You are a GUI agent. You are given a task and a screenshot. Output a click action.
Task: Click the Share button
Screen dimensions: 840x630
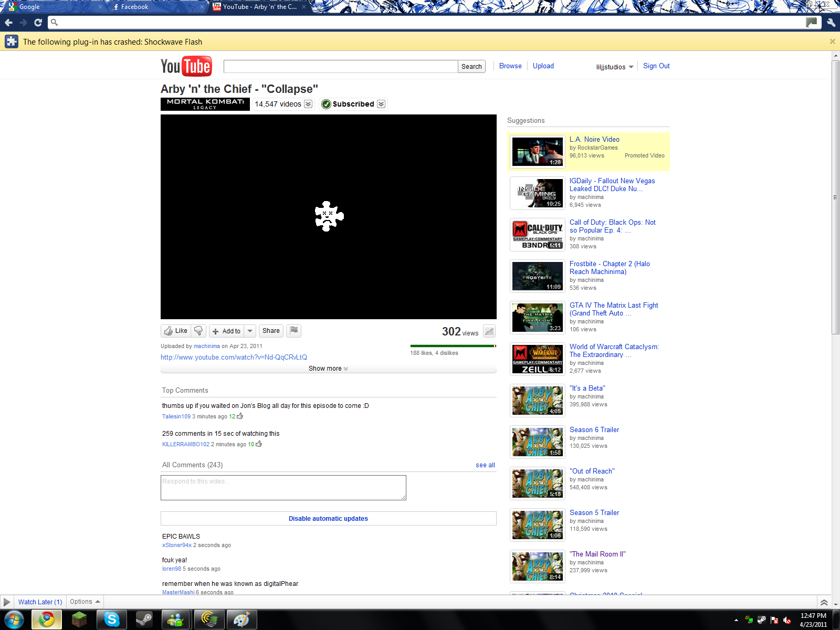(x=271, y=331)
